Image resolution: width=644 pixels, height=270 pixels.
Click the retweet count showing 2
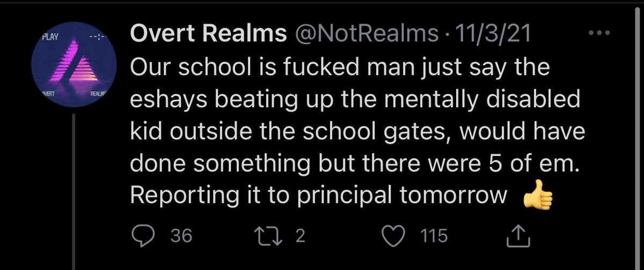click(299, 237)
